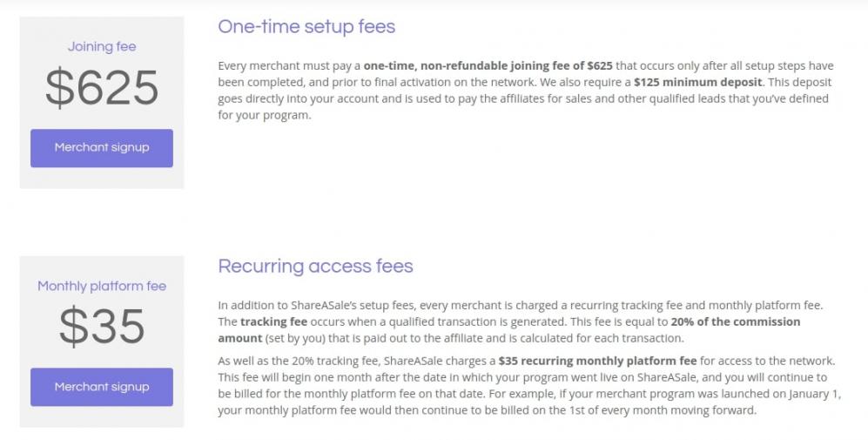Click the "One-time setup fees" heading

[x=306, y=27]
